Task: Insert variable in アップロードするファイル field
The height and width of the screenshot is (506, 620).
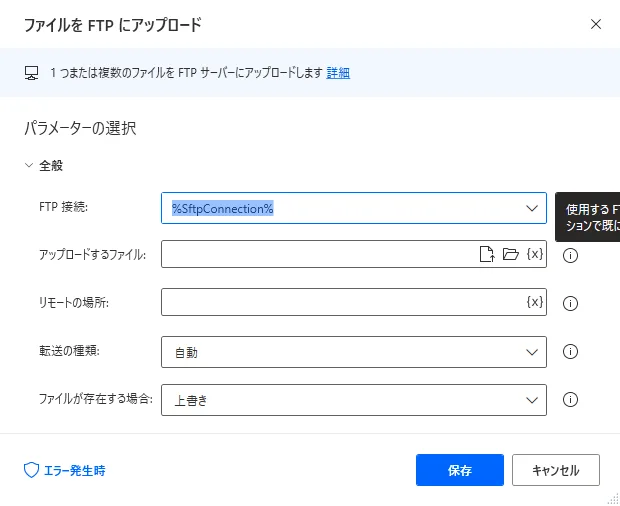Action: tap(535, 255)
